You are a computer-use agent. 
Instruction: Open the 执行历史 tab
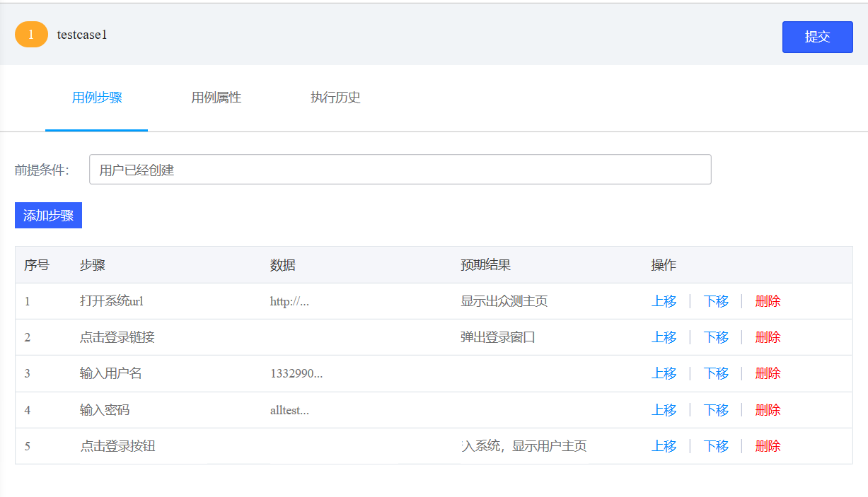pos(335,98)
